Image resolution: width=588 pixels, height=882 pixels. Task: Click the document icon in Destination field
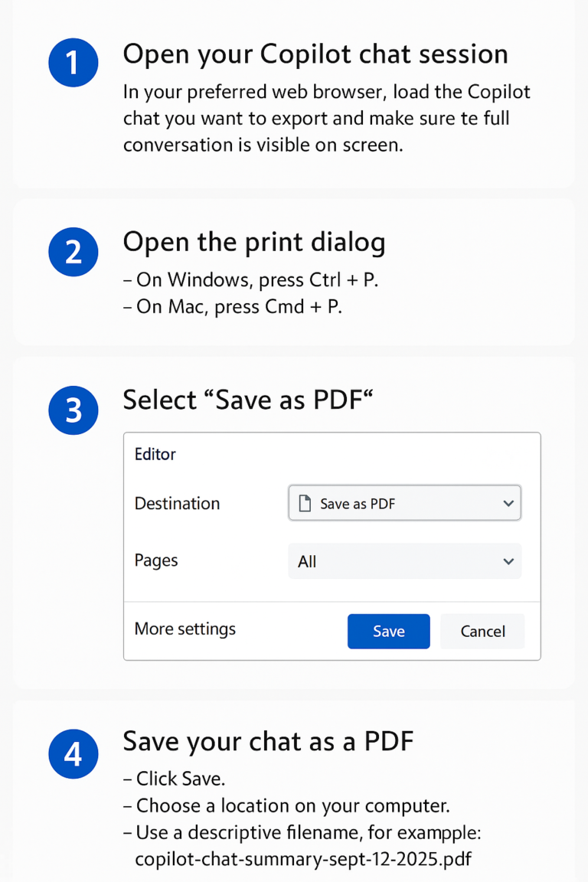(x=305, y=504)
